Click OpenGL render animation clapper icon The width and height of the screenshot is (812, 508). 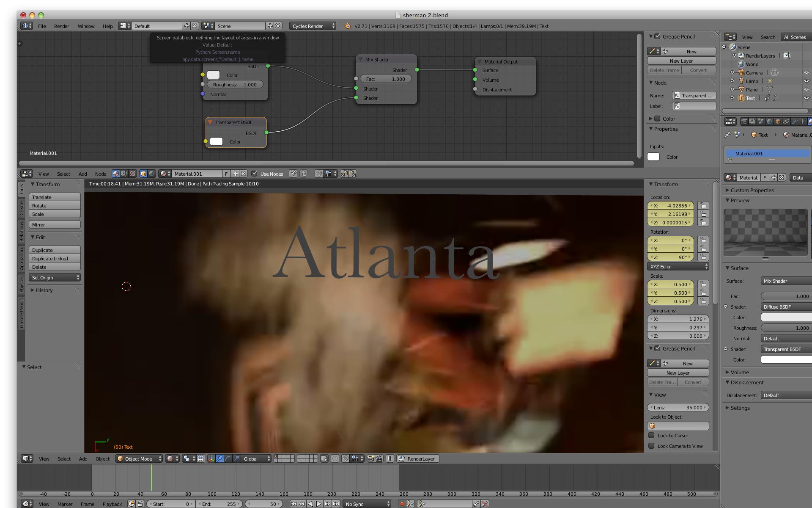(379, 458)
